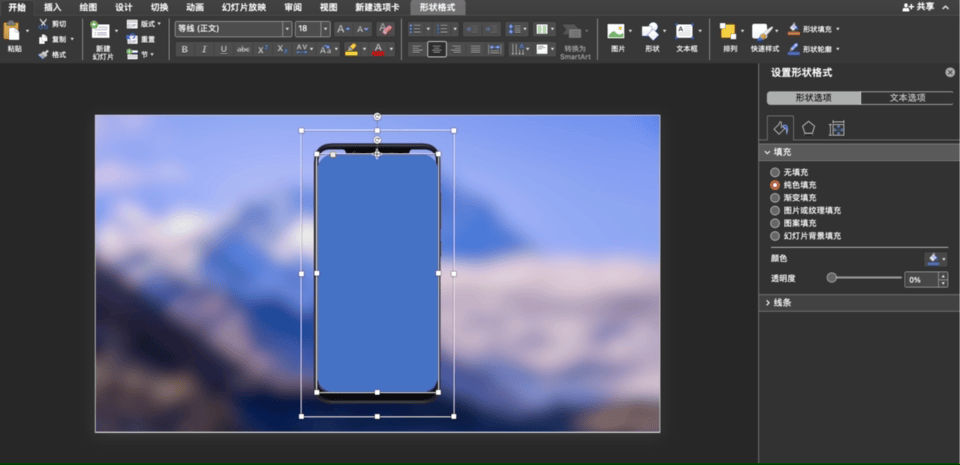This screenshot has height=465, width=960.
Task: Switch to the 插入 (Insert) ribbon tab
Action: pos(52,7)
